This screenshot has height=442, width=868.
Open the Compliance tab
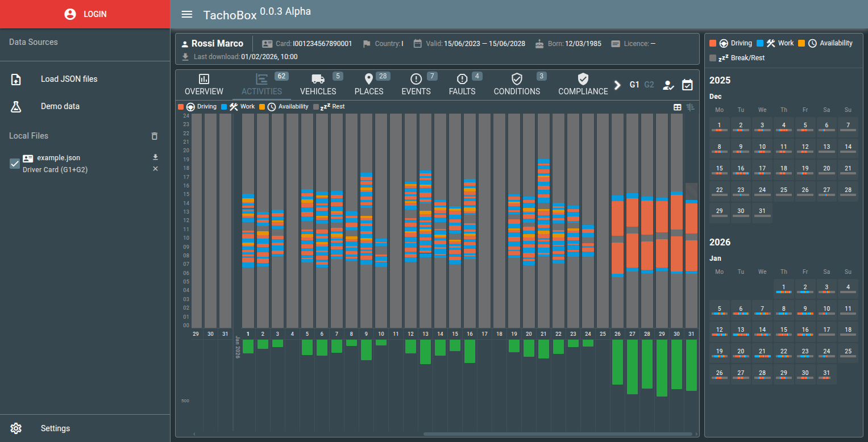[x=583, y=85]
